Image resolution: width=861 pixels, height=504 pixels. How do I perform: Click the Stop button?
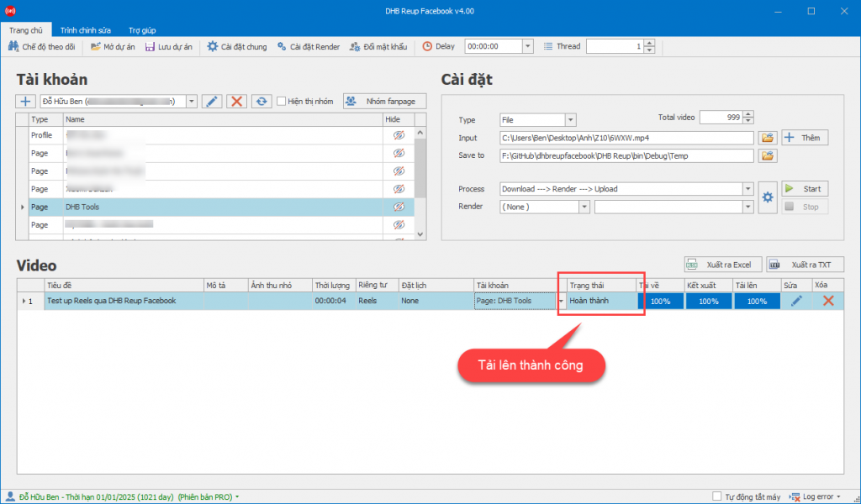(805, 207)
